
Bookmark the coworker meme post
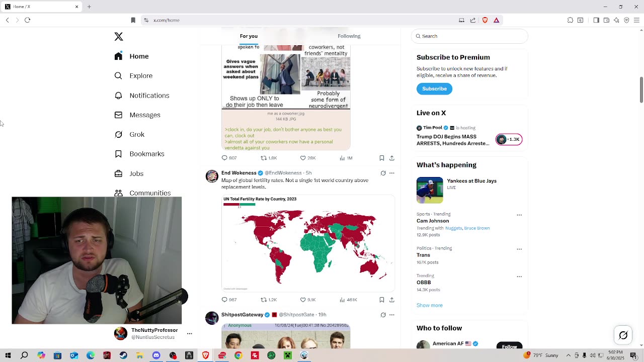pos(382,158)
